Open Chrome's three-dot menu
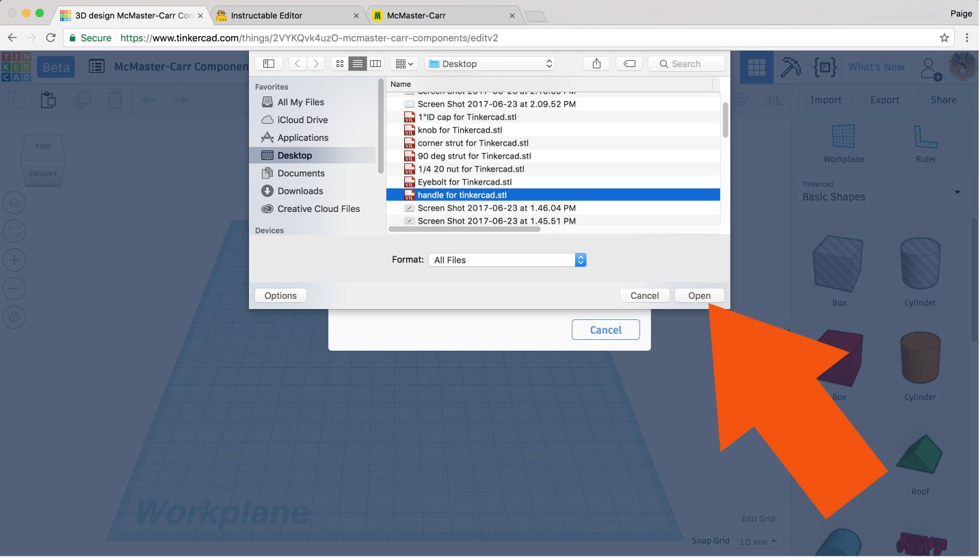This screenshot has height=560, width=980. tap(967, 38)
